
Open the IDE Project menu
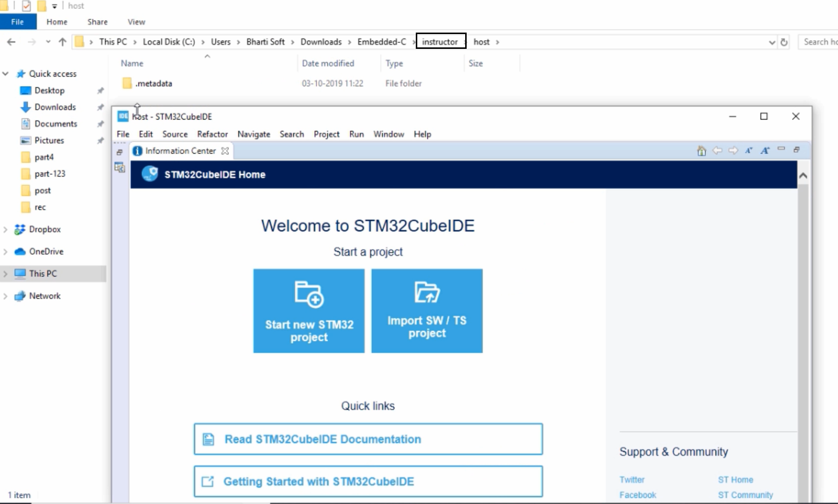pos(326,134)
